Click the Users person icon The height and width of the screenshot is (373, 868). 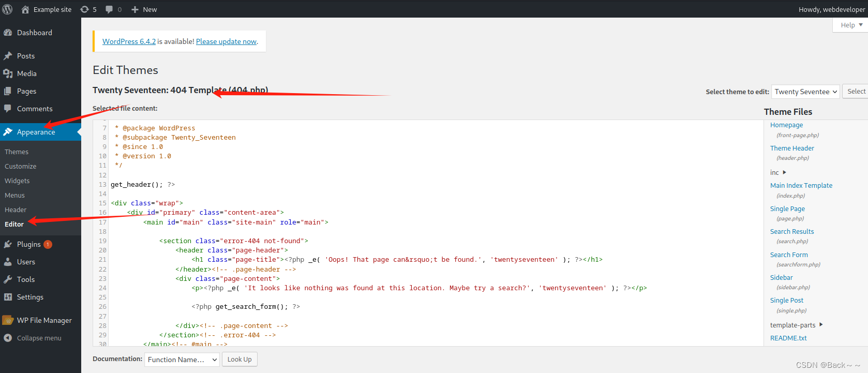(8, 262)
